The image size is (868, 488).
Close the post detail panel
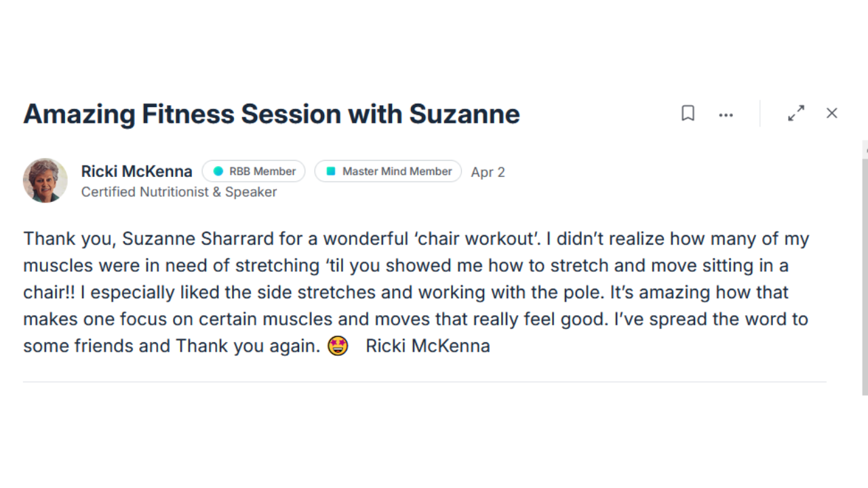pyautogui.click(x=832, y=113)
